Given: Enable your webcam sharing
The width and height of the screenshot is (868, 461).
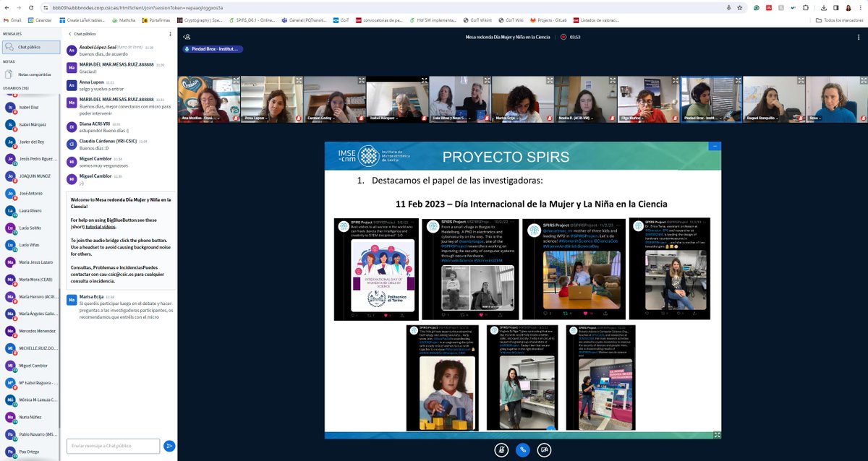Looking at the screenshot, I should (x=543, y=449).
